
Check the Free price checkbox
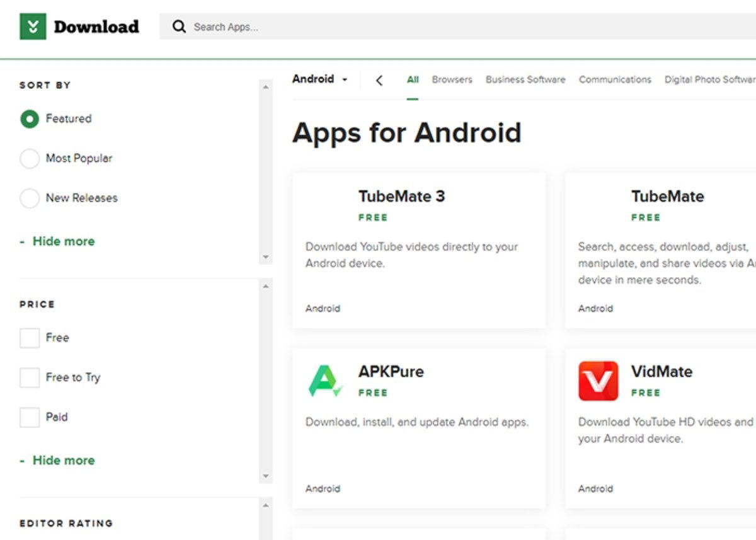click(29, 338)
